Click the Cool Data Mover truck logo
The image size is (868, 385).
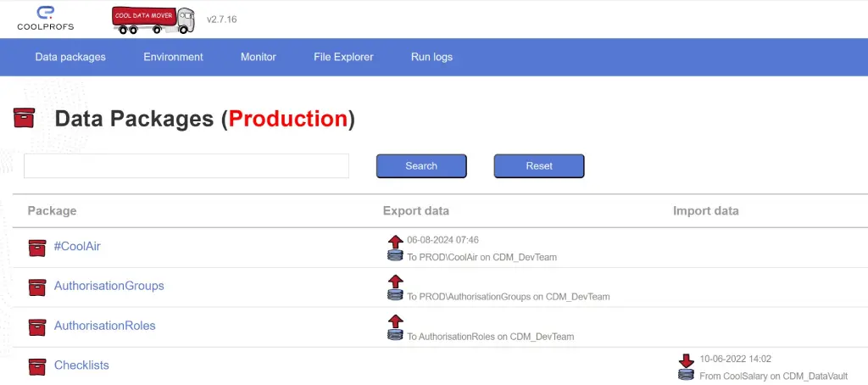coord(153,20)
